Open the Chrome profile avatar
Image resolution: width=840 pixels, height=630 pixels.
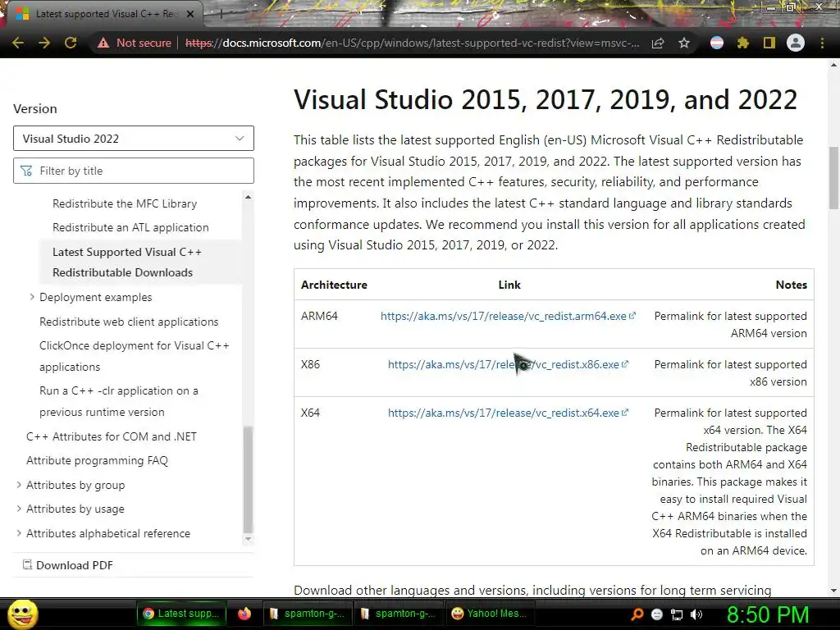(796, 43)
